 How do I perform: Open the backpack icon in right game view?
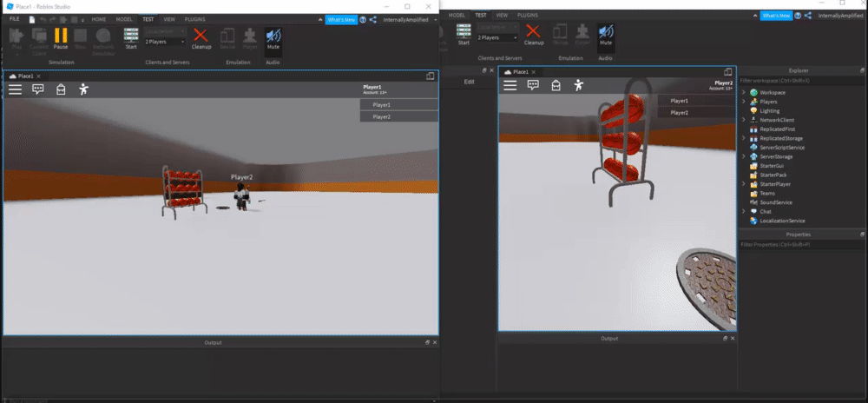coord(556,85)
